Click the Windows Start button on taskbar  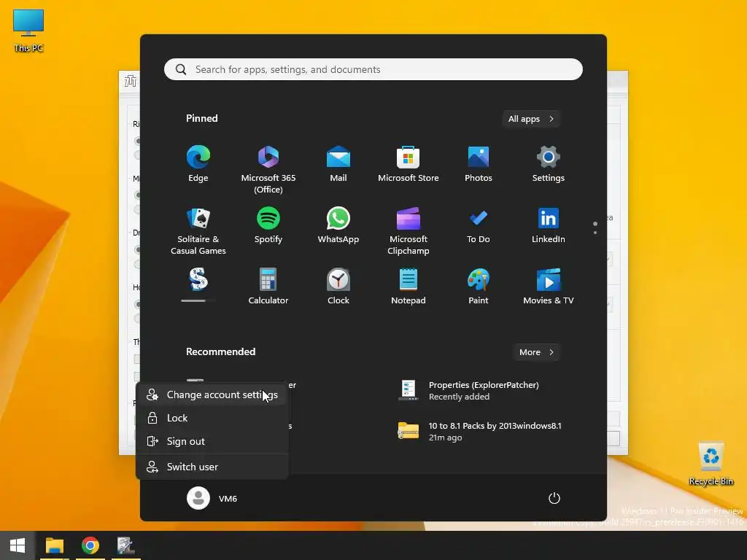pos(18,545)
